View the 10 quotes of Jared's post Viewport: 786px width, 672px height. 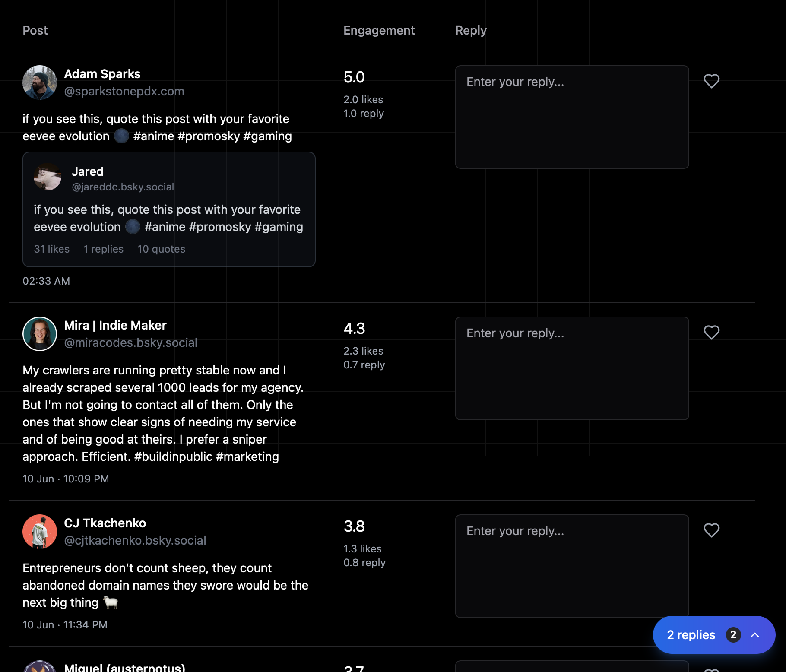tap(161, 249)
